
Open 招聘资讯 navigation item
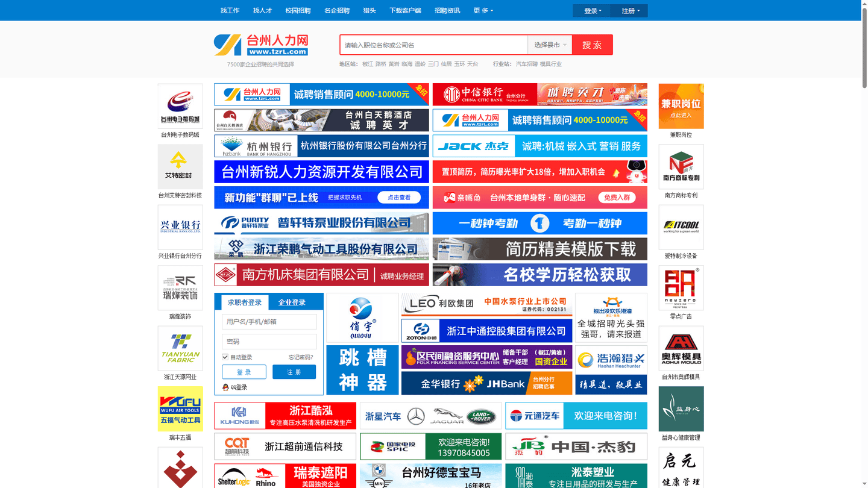coord(447,10)
